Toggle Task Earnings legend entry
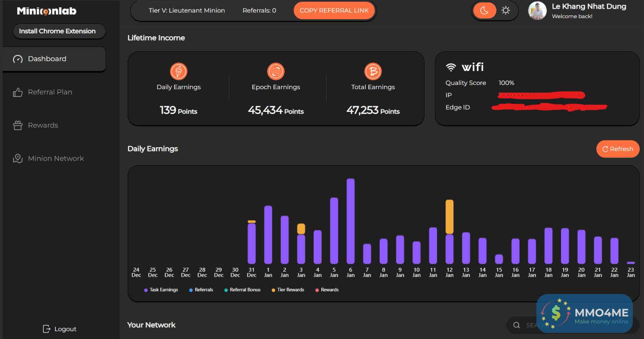 click(161, 290)
